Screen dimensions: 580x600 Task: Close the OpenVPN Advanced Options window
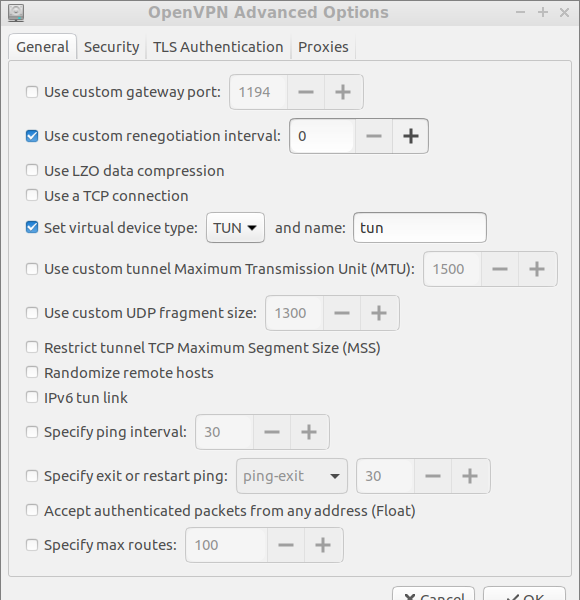564,13
